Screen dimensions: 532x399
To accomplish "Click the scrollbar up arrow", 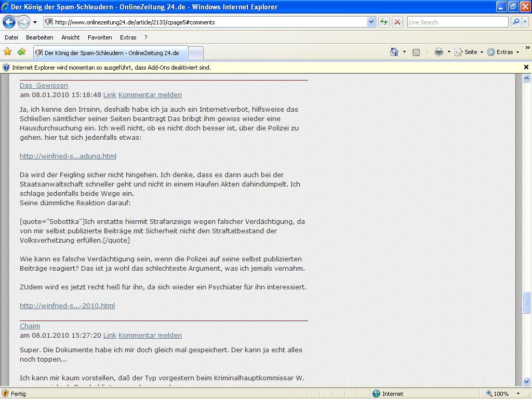I will [527, 78].
